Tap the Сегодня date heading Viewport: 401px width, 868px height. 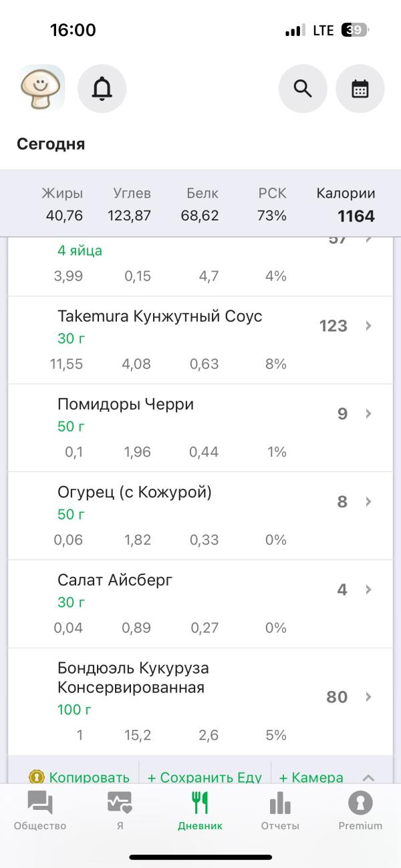click(51, 144)
